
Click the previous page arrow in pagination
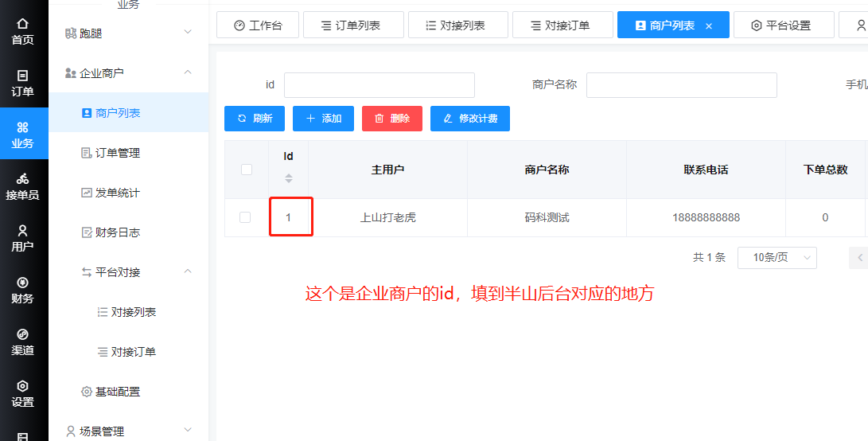click(860, 258)
